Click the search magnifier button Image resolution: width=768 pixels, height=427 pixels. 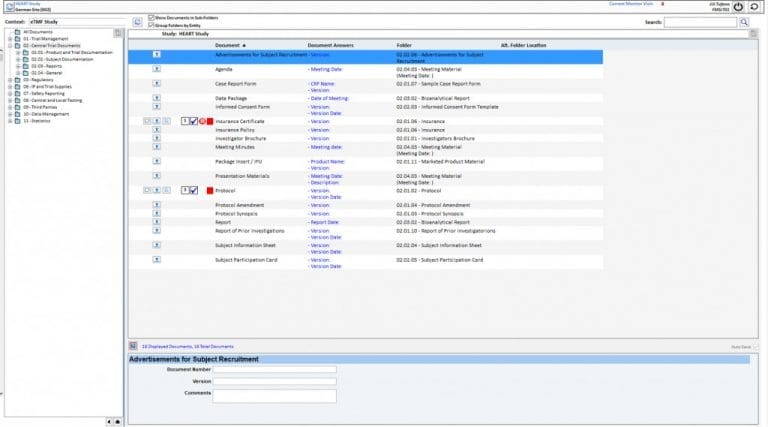click(x=744, y=21)
